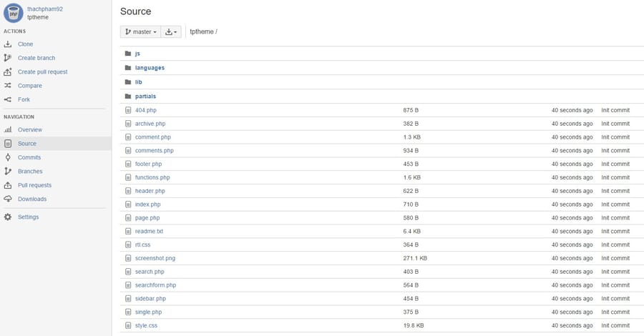Open tptheme repository name link
This screenshot has width=644, height=336.
point(38,17)
